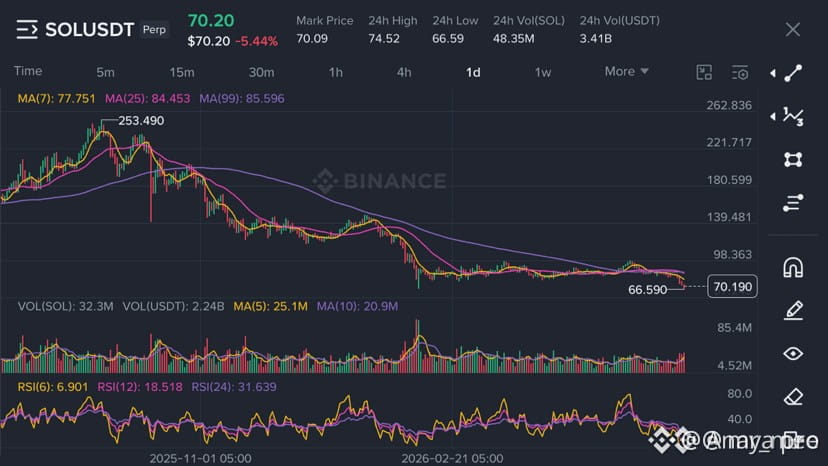The height and width of the screenshot is (466, 828).
Task: Select the 1d interval
Action: pyautogui.click(x=473, y=72)
